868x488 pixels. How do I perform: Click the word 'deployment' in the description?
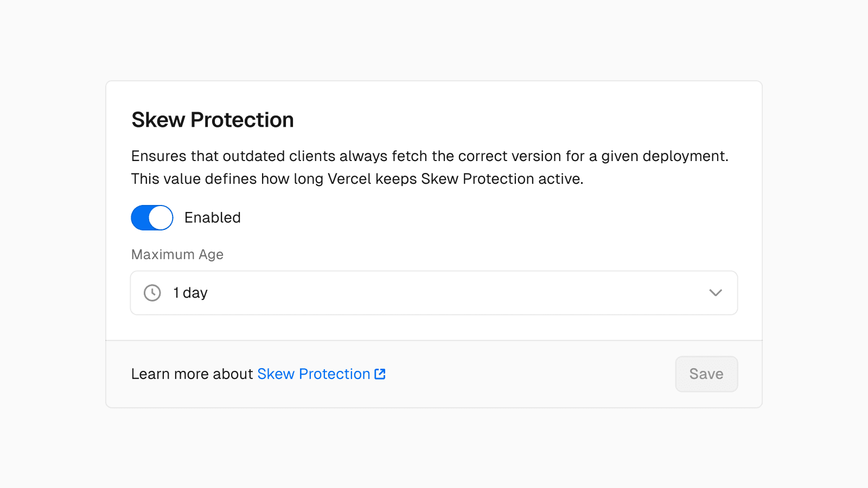point(685,156)
